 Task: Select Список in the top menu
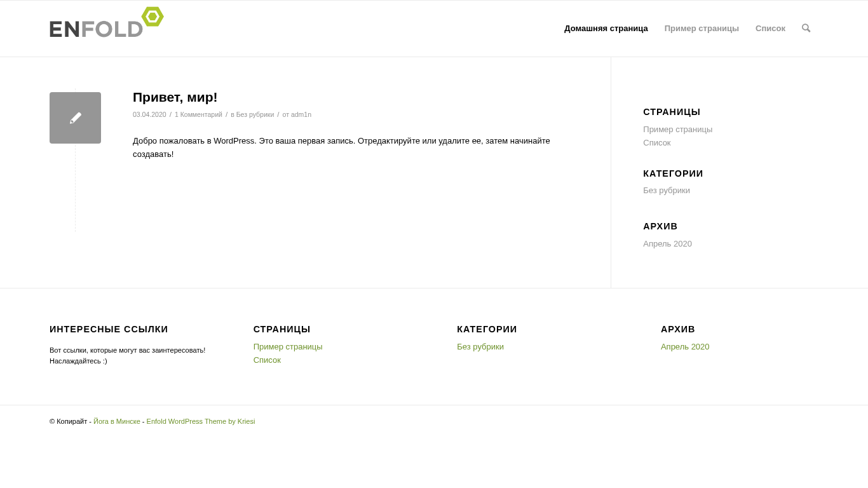pos(770,29)
